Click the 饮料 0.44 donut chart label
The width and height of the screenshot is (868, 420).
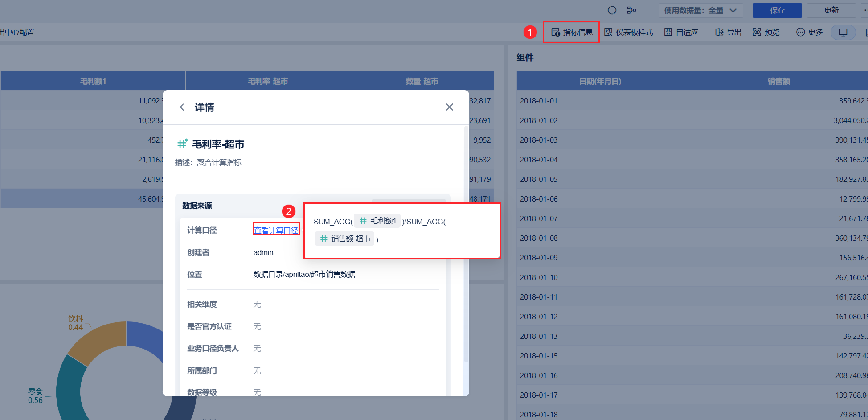[75, 323]
